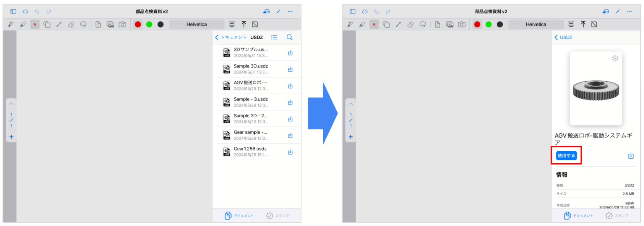This screenshot has height=226, width=644.
Task: Open cloud sync icon in left screen
Action: 25,12
